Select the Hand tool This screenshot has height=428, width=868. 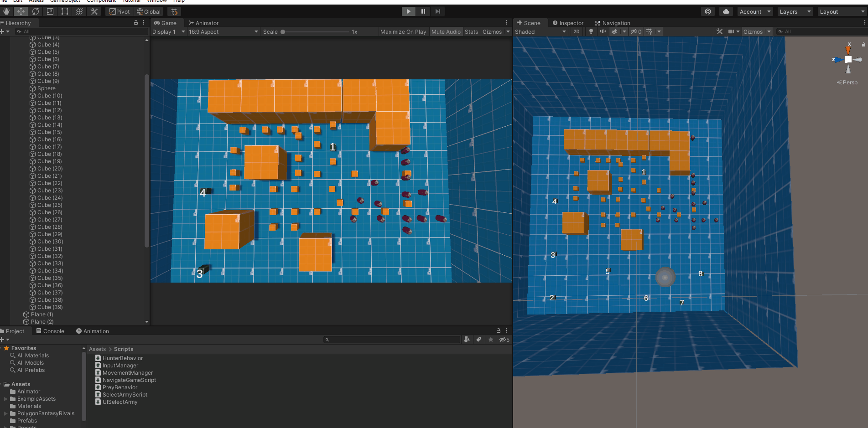pos(6,11)
